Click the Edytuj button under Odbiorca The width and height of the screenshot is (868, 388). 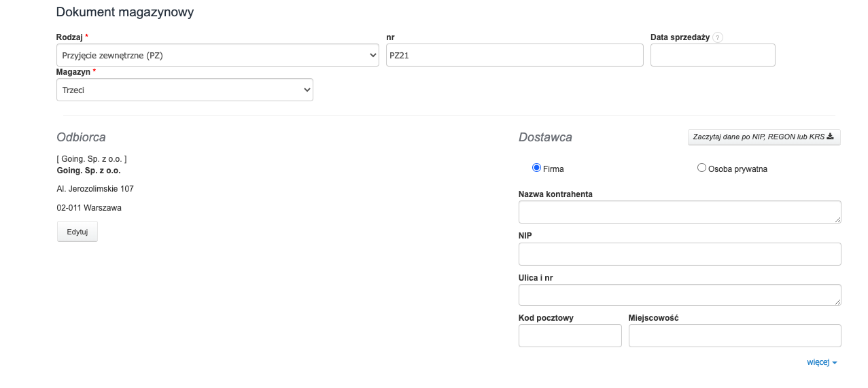coord(77,232)
